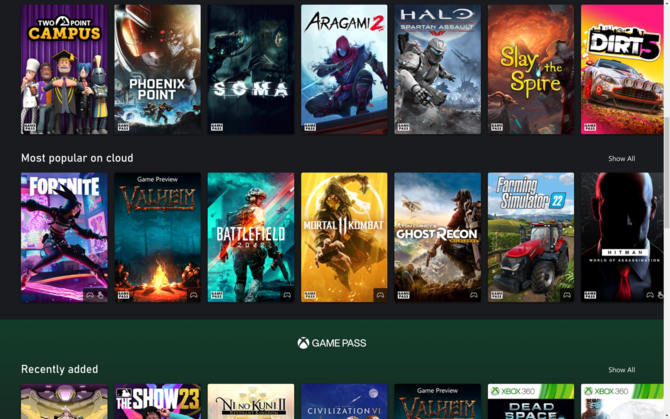The width and height of the screenshot is (670, 419).
Task: Click the Game Pass badge on Phoenix Point
Action: point(123,127)
